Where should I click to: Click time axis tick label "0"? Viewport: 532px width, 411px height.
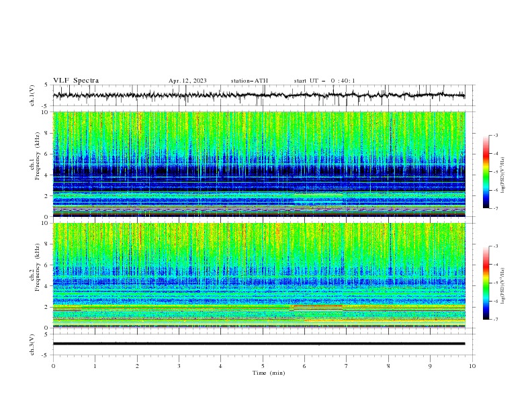coord(53,366)
